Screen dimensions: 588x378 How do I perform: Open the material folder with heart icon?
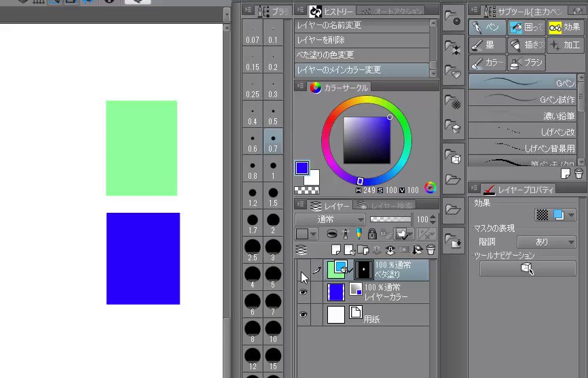click(453, 71)
